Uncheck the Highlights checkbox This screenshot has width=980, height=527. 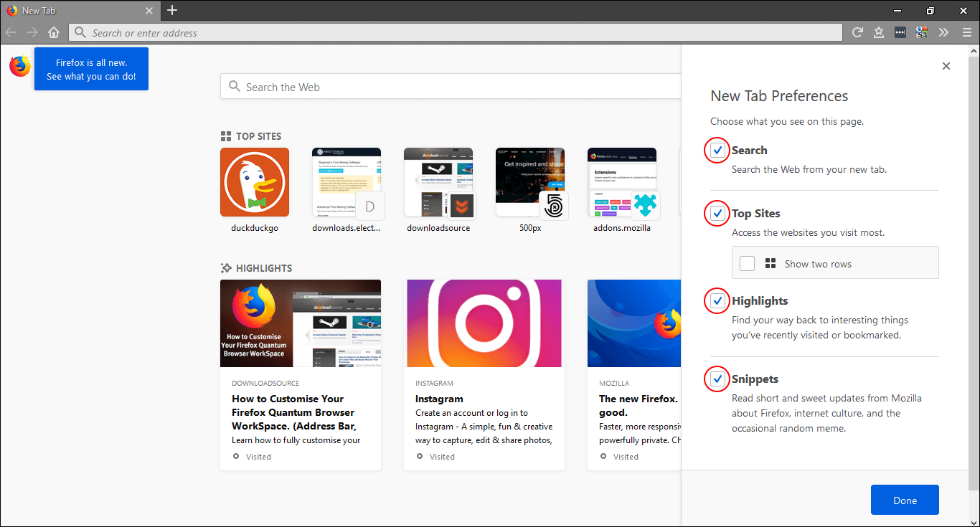tap(717, 301)
